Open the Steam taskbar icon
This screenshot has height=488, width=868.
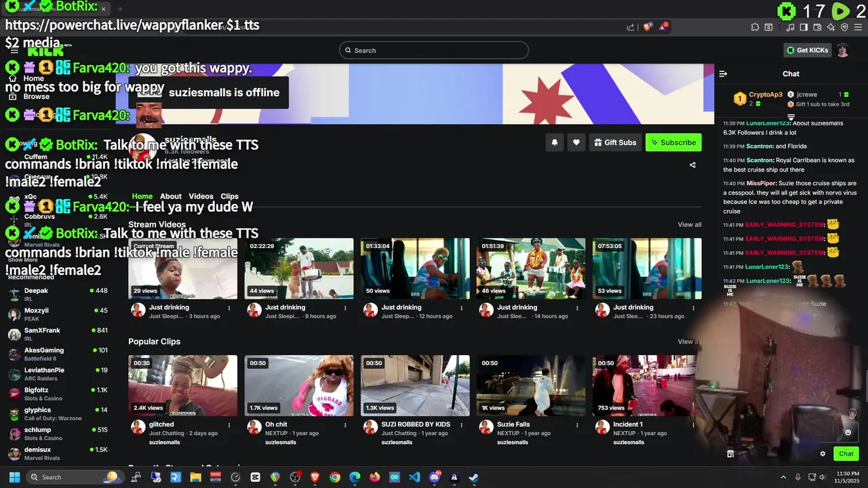pos(474,477)
